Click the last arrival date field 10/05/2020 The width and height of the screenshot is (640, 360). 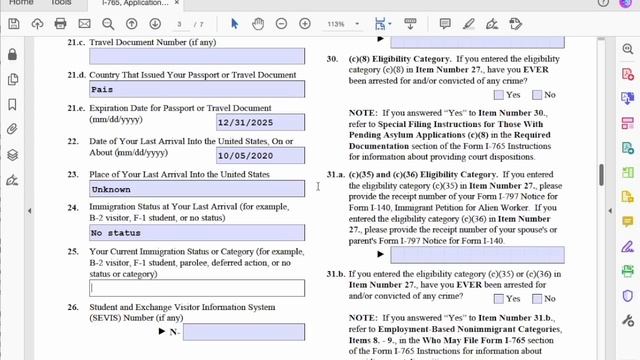[x=260, y=156]
